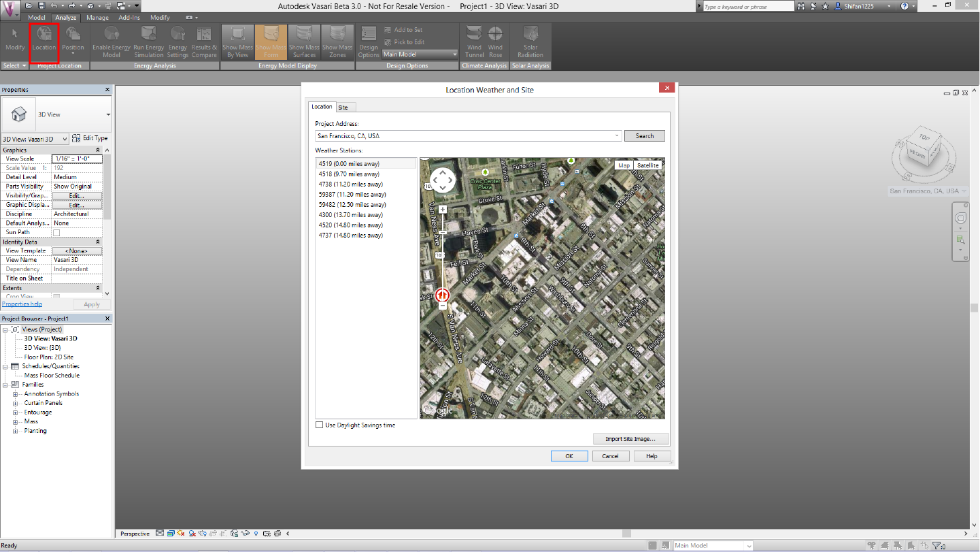
Task: Click the Search button
Action: (x=645, y=135)
